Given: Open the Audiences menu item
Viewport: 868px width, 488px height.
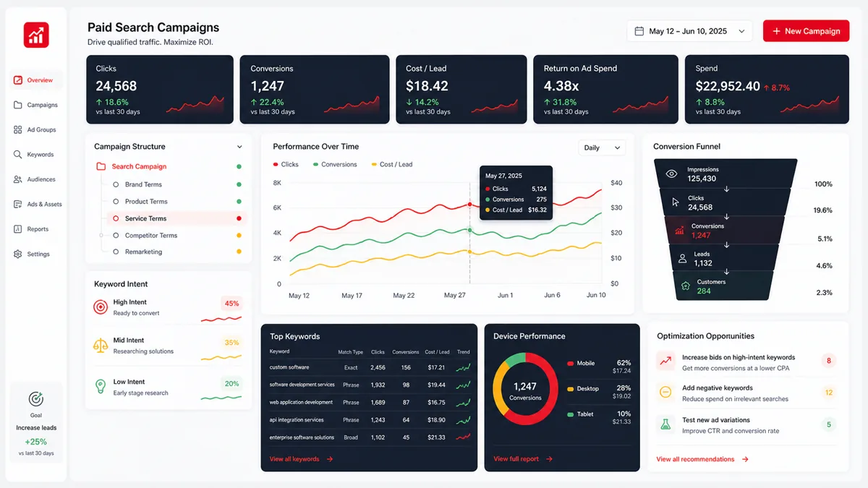Looking at the screenshot, I should pos(37,179).
